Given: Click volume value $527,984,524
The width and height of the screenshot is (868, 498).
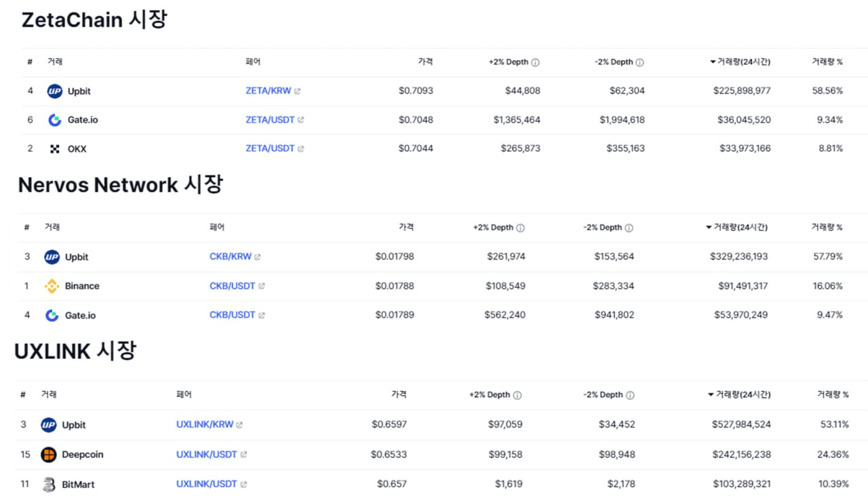Looking at the screenshot, I should click(741, 425).
